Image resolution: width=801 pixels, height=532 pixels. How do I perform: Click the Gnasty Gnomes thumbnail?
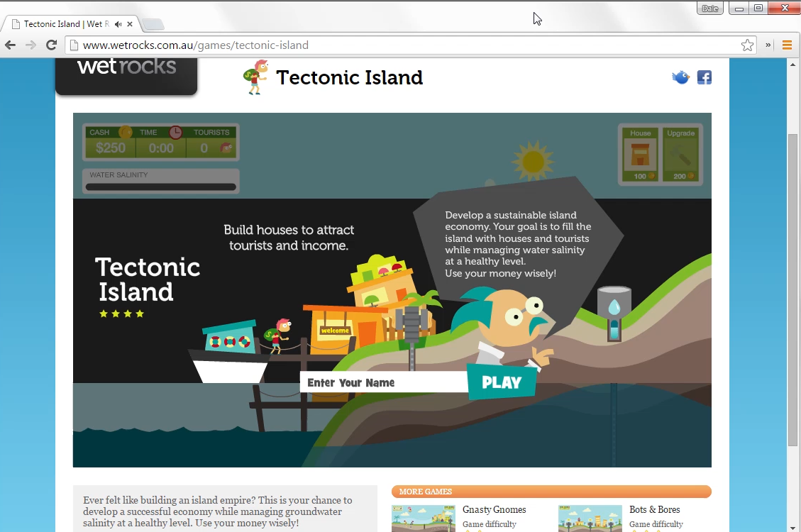(424, 519)
